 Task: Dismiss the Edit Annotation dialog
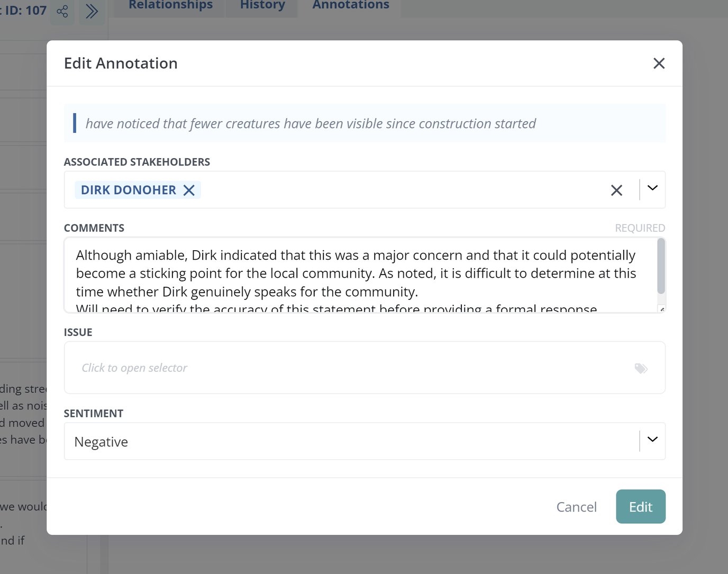pos(659,63)
